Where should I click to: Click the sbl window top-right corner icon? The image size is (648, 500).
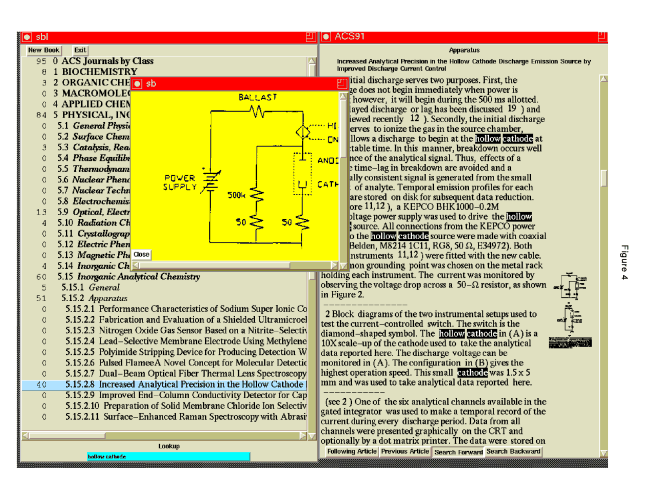(309, 37)
